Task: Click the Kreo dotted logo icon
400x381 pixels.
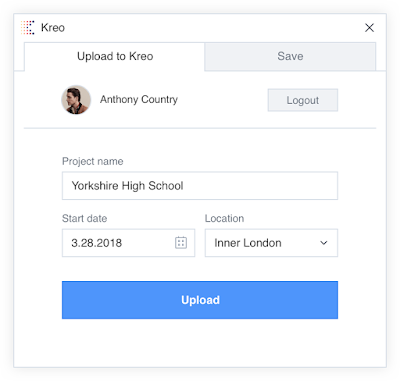Action: [x=28, y=27]
